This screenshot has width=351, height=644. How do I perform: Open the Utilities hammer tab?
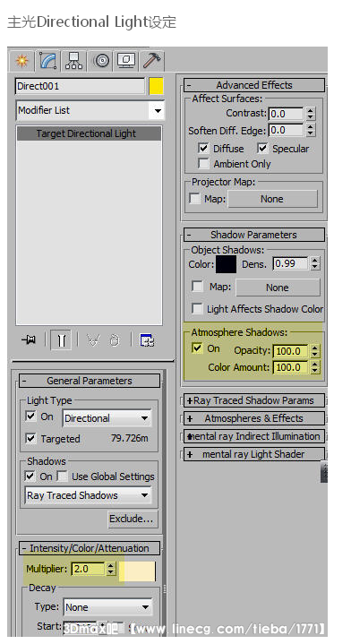pyautogui.click(x=151, y=61)
